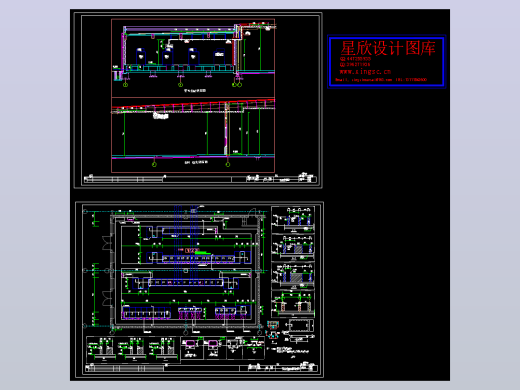Click the www.xingsc.cn website text
The height and width of the screenshot is (390, 520).
[x=365, y=72]
